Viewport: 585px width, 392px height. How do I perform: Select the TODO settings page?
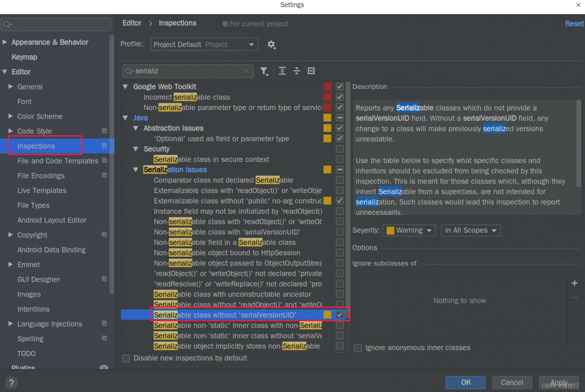[27, 353]
